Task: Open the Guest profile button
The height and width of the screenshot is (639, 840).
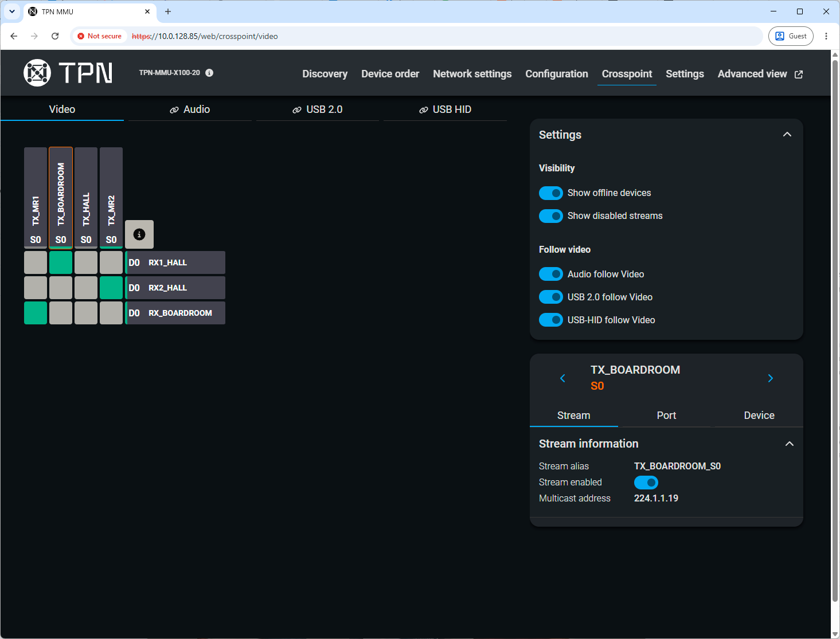Action: point(791,36)
